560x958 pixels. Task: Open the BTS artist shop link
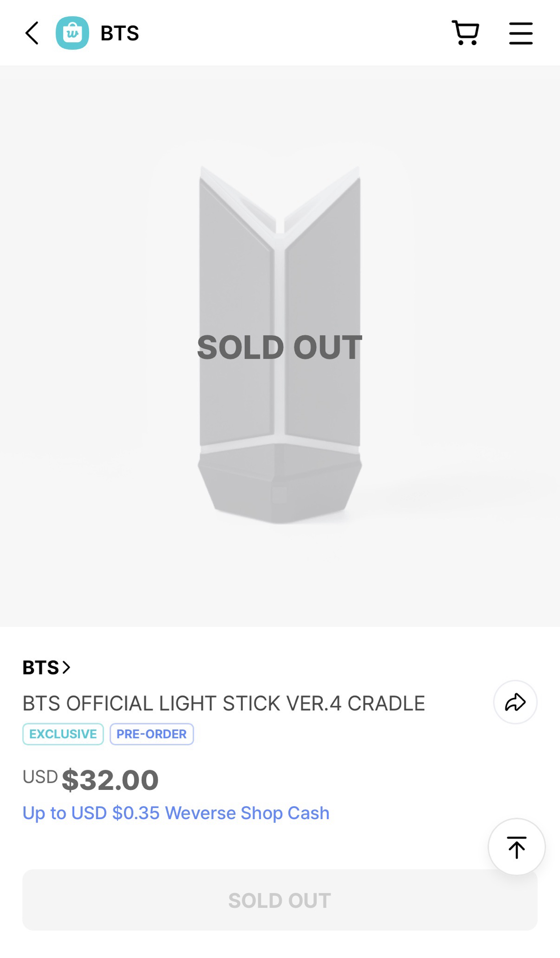[41, 667]
